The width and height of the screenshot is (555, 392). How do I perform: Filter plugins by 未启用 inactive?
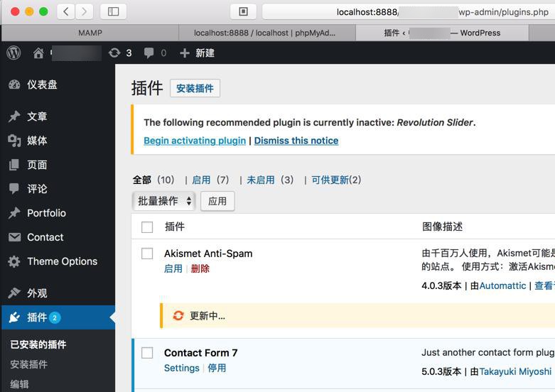[x=261, y=180]
